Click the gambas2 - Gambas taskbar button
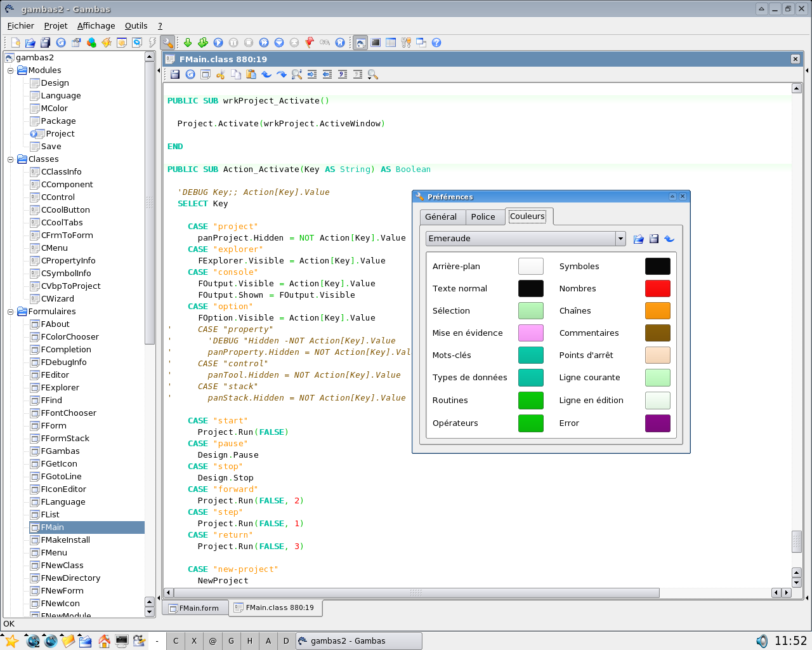812x650 pixels. (x=358, y=641)
